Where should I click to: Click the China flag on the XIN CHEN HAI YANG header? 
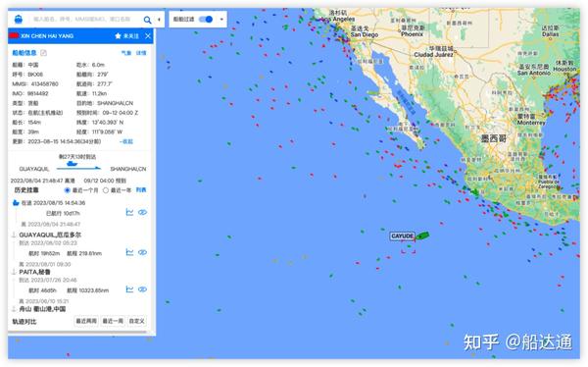(14, 35)
